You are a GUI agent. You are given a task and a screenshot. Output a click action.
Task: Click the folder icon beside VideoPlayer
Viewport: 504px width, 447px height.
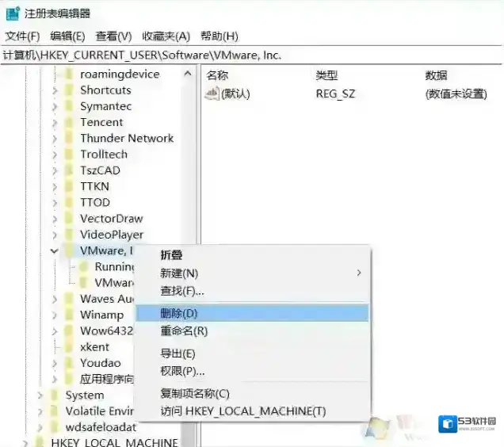pyautogui.click(x=70, y=235)
